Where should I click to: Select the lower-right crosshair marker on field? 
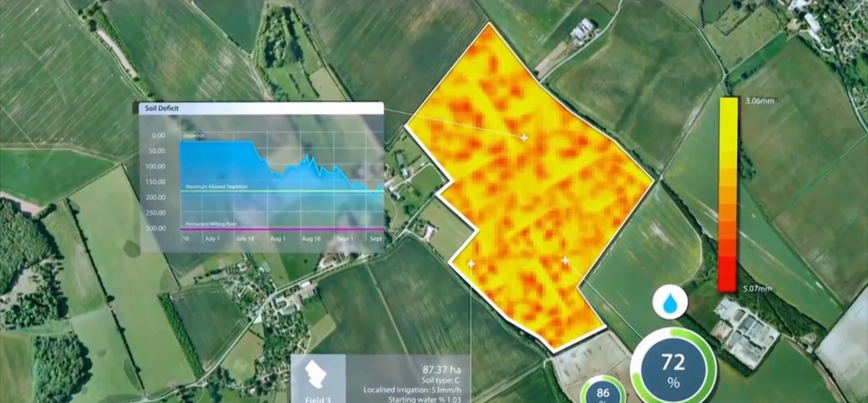click(x=565, y=260)
